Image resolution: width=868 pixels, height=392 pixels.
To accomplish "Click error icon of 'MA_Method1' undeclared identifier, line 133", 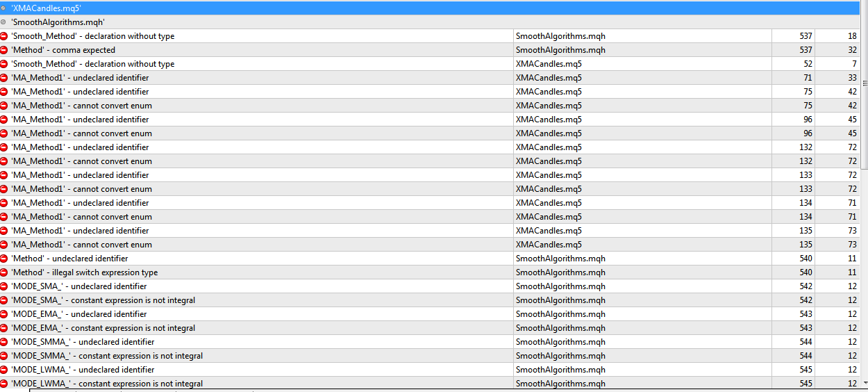I will (4, 174).
